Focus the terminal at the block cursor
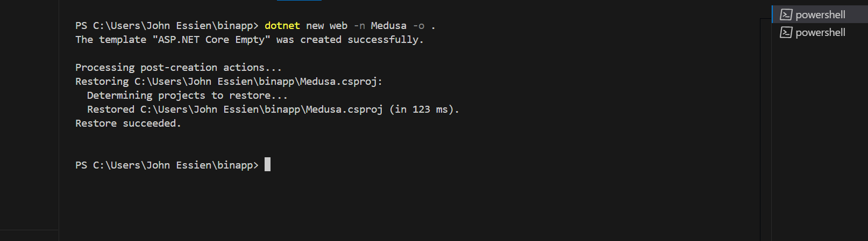The width and height of the screenshot is (868, 241). 267,164
